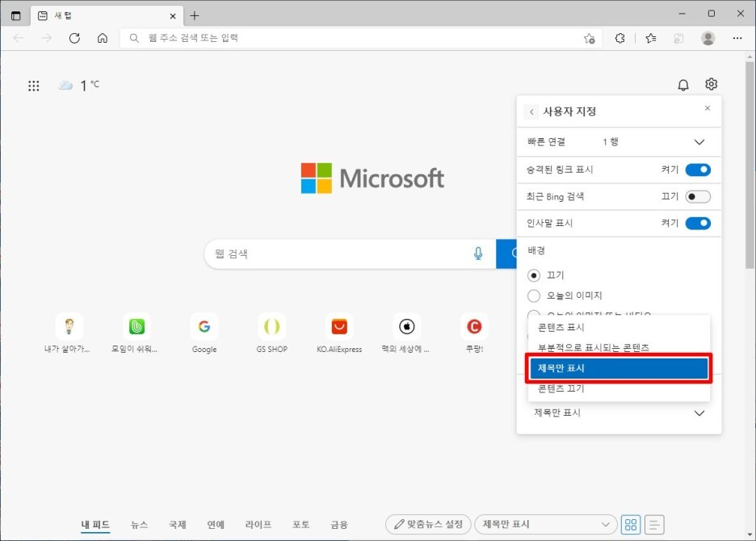Switch to the 포토 tab
Viewport: 756px width, 541px height.
pyautogui.click(x=300, y=525)
